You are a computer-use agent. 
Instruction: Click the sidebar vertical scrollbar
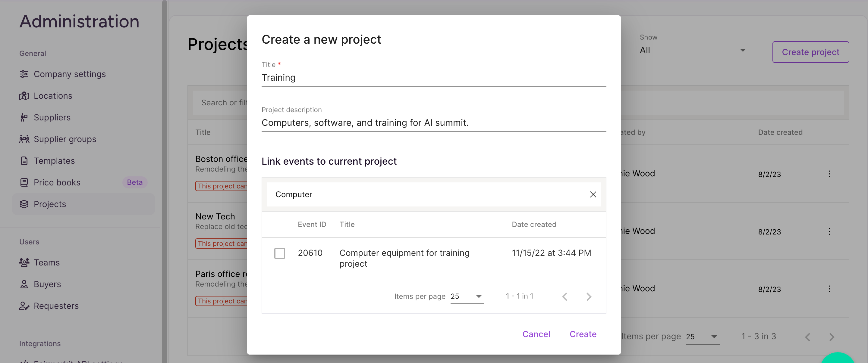click(165, 182)
